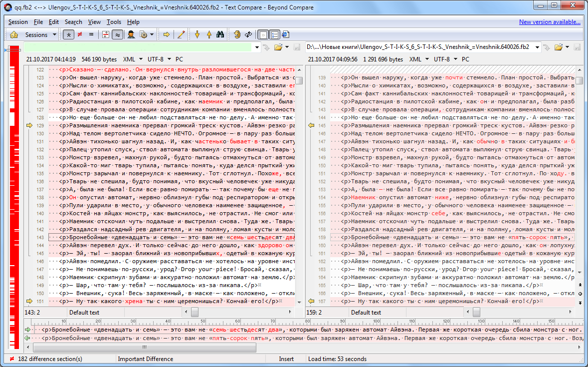The width and height of the screenshot is (588, 367).
Task: Jump to Next Difference with down arrow
Action: click(197, 35)
